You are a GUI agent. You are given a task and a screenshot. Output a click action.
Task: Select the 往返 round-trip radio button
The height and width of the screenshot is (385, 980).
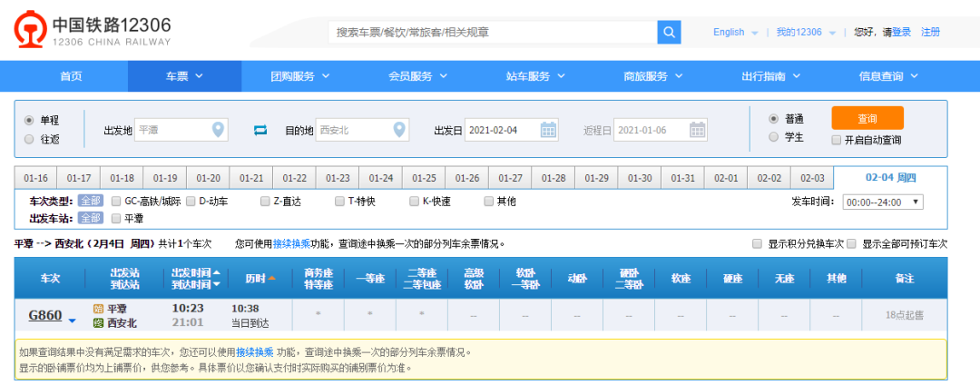(29, 140)
